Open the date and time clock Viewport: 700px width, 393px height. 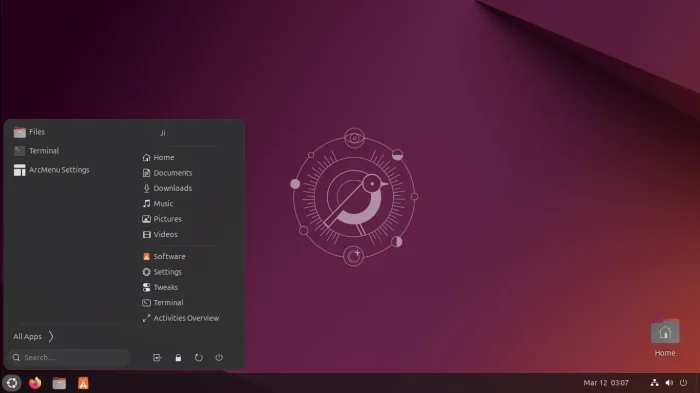pyautogui.click(x=606, y=383)
